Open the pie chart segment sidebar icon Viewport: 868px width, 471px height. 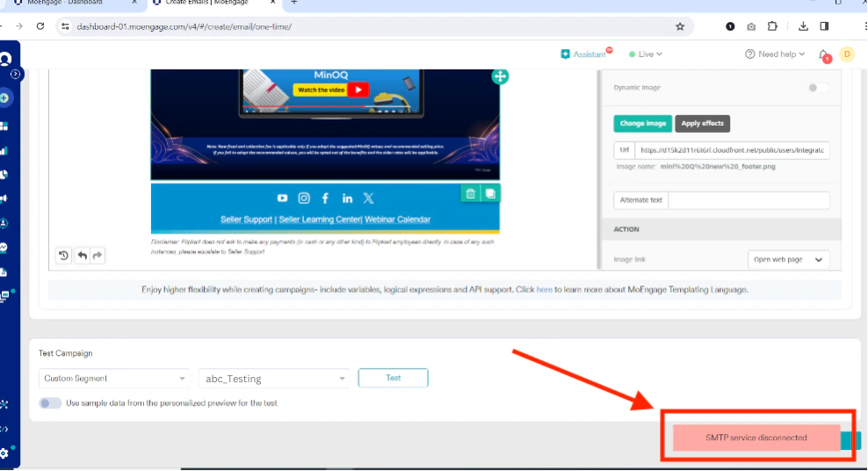tap(4, 174)
